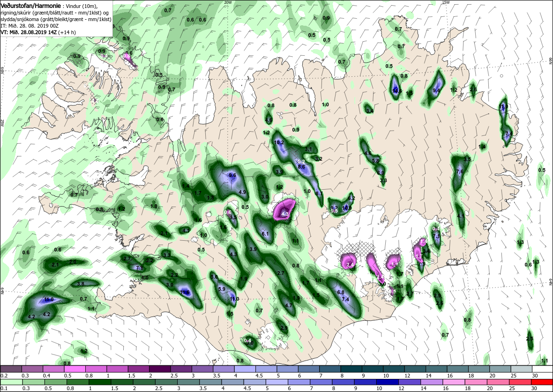Click the '9.6' precipitation value

pos(232,175)
